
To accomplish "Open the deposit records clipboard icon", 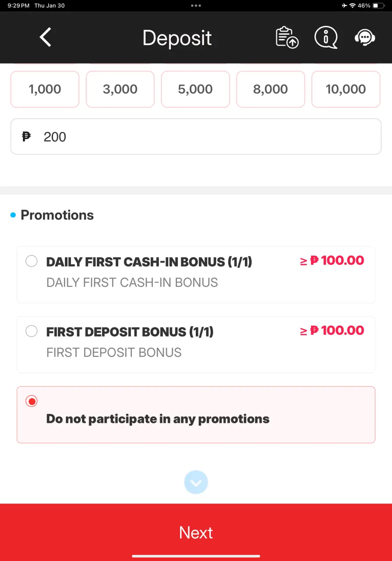I will 287,37.
